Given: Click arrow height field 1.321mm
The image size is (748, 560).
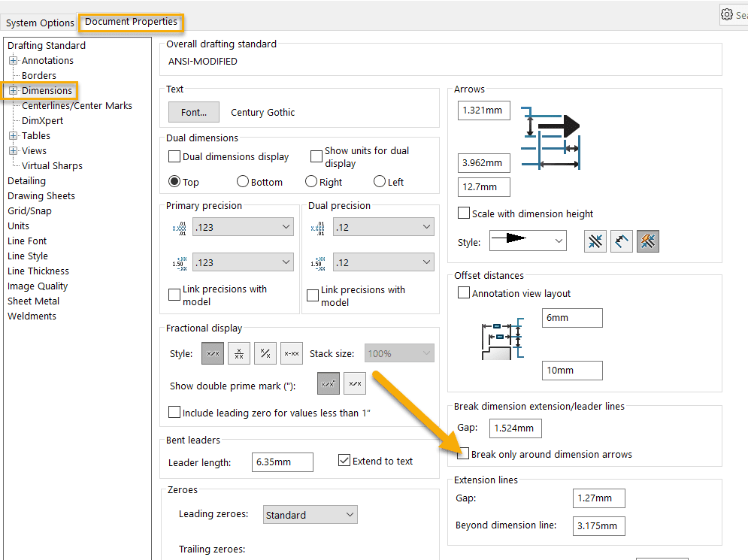Looking at the screenshot, I should click(x=483, y=110).
